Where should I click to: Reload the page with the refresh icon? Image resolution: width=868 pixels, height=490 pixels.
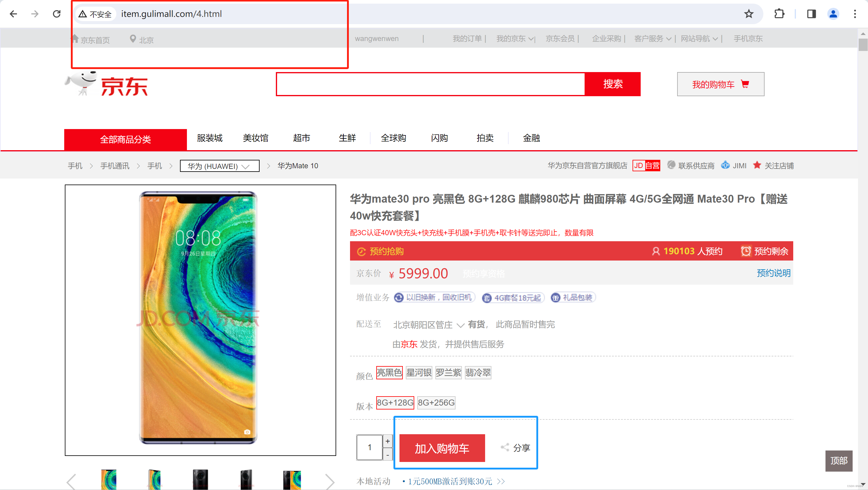click(x=57, y=14)
